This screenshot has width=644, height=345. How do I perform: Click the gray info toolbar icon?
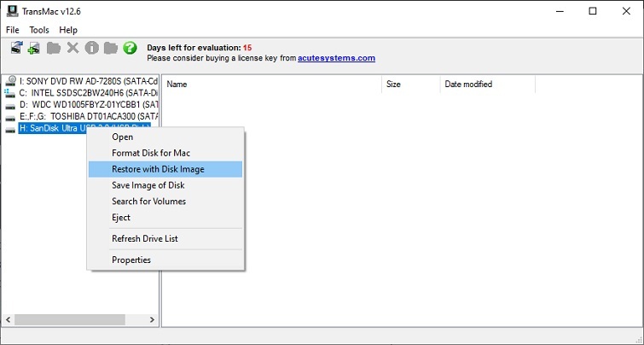point(91,48)
